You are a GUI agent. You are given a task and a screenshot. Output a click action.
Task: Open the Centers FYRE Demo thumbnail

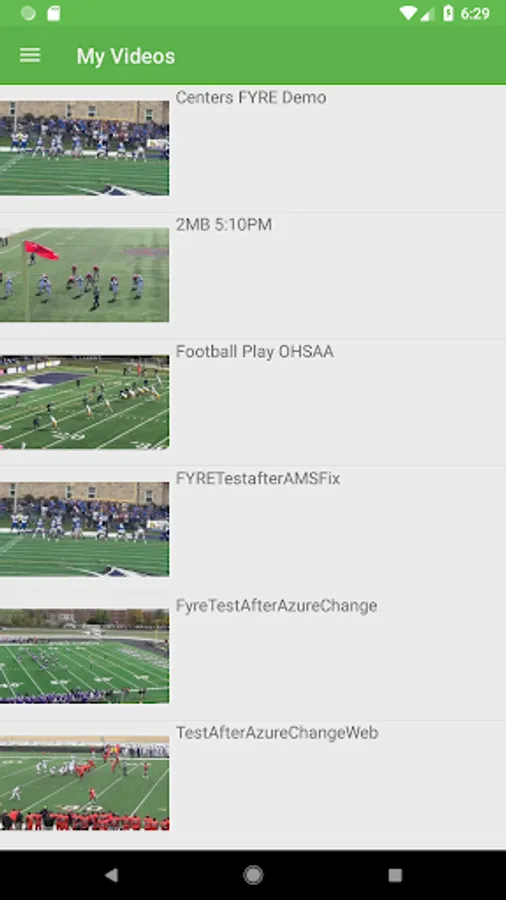84,148
